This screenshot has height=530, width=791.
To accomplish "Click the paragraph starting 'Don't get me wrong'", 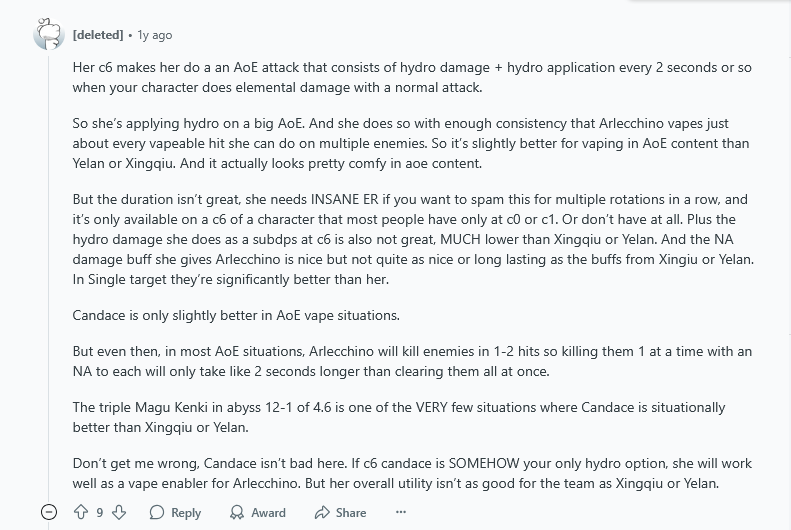I will [x=412, y=473].
